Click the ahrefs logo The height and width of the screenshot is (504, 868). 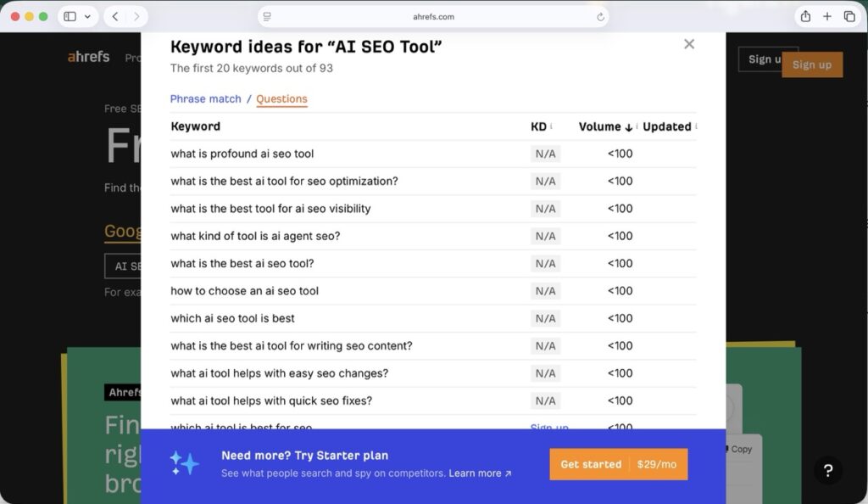click(x=88, y=57)
